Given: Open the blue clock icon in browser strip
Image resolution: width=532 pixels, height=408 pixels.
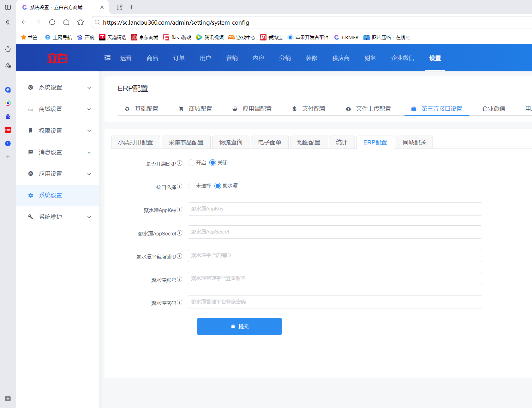Looking at the screenshot, I should (8, 143).
